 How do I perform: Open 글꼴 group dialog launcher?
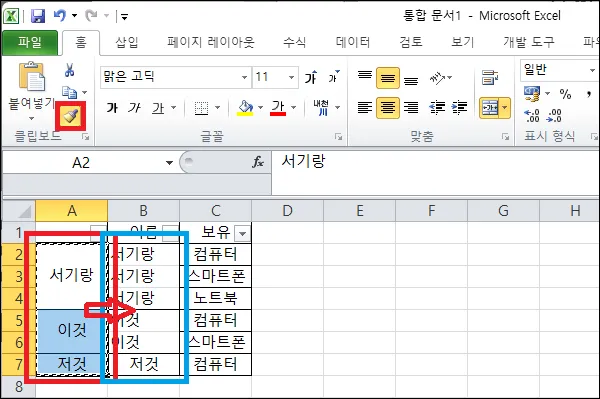[338, 137]
